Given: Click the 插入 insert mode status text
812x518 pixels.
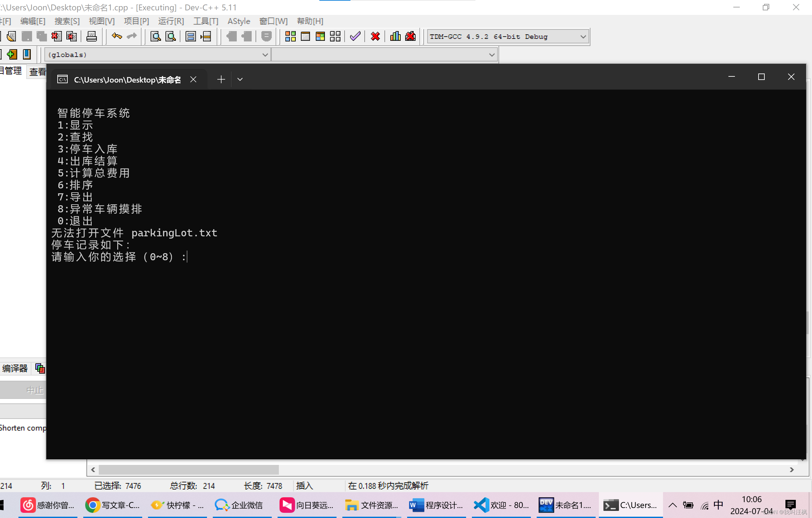Looking at the screenshot, I should tap(304, 486).
